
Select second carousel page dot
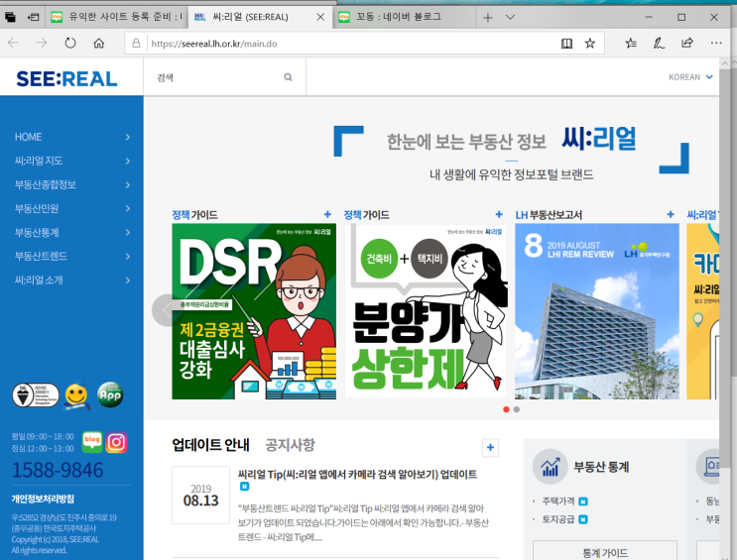pyautogui.click(x=517, y=409)
